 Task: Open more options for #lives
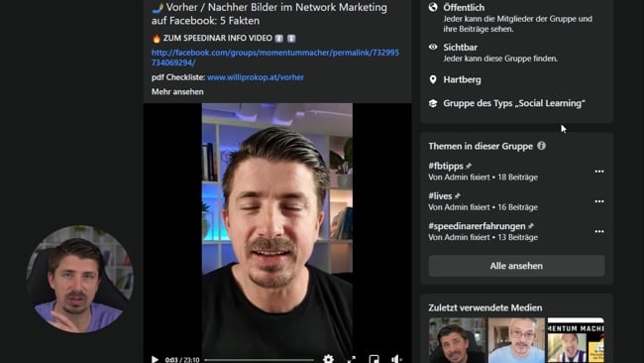click(599, 201)
